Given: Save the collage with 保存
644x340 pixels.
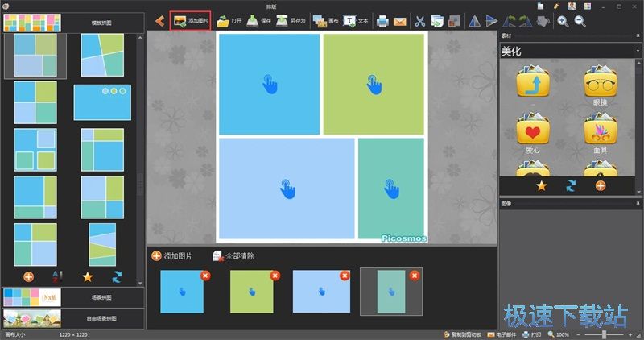Looking at the screenshot, I should (258, 21).
